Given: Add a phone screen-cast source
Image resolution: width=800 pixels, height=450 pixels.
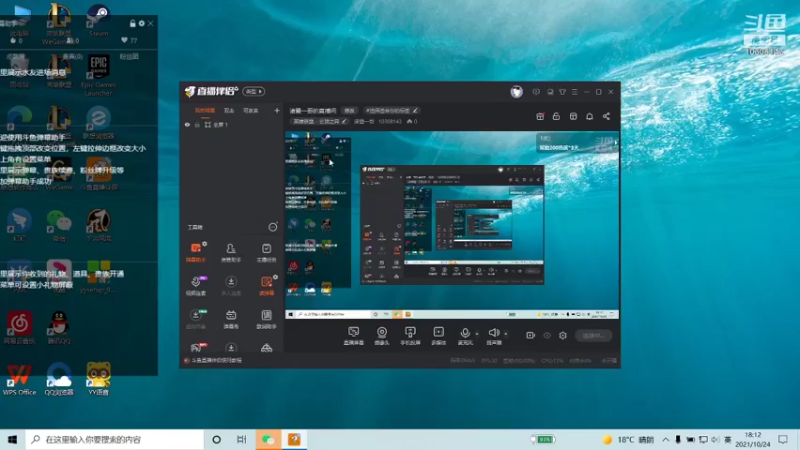Looking at the screenshot, I should pos(410,336).
